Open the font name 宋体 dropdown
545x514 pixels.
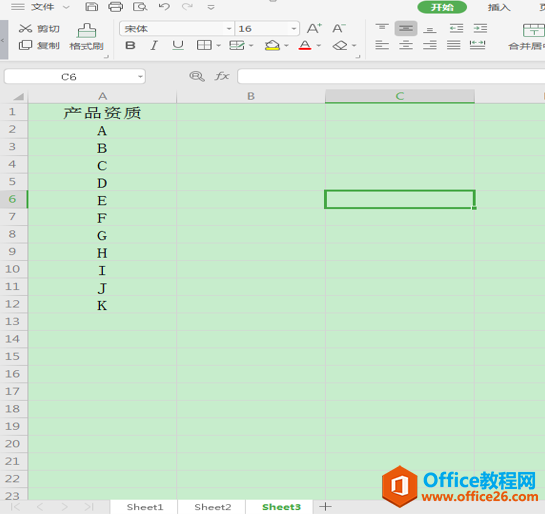[x=229, y=28]
